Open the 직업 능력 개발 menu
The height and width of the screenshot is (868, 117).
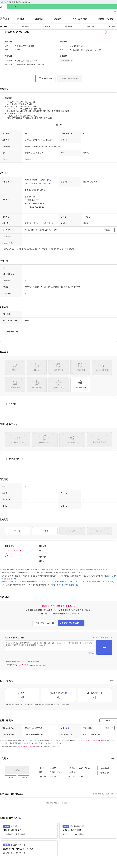[80, 19]
